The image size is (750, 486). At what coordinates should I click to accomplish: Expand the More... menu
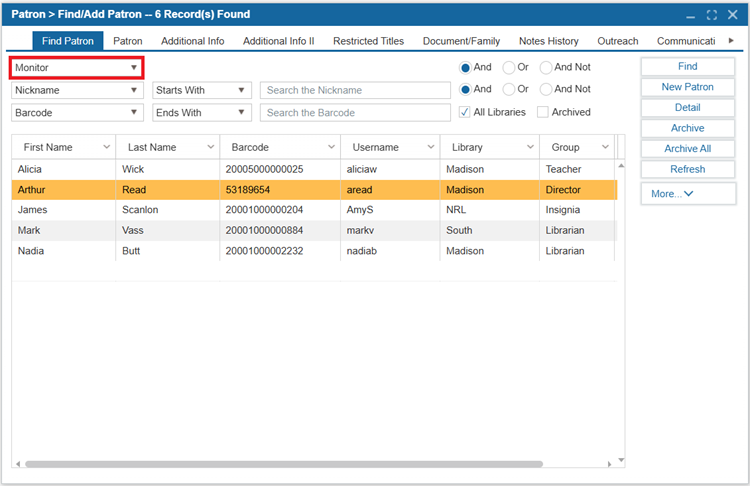(688, 194)
